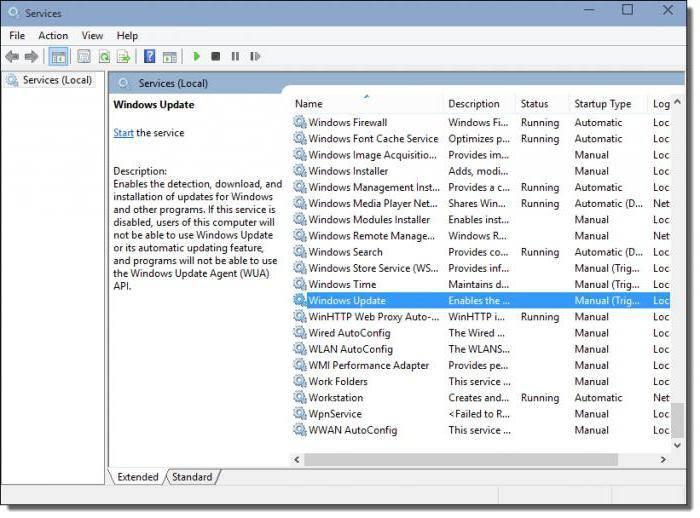The height and width of the screenshot is (518, 700).
Task: Click Running status of Workstation row
Action: click(540, 397)
